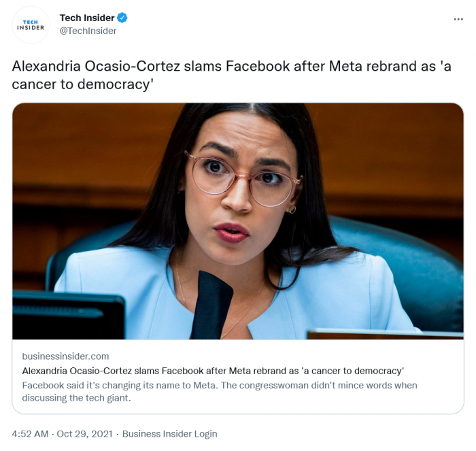This screenshot has height=451, width=476.
Task: Click the Tech Insider display name
Action: click(87, 18)
